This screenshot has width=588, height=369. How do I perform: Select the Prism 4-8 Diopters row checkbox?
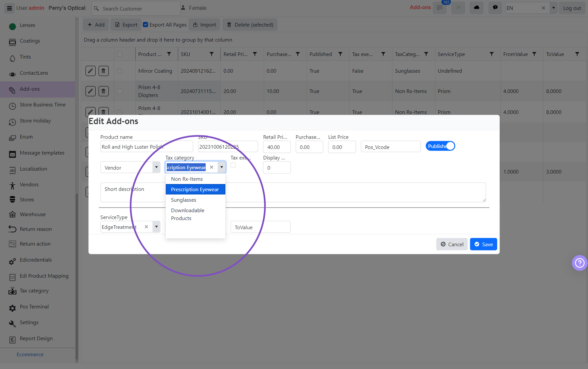[120, 91]
